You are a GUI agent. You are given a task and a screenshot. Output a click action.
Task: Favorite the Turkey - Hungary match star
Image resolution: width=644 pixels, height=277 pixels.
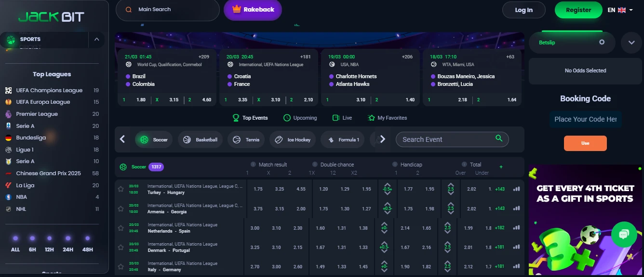tap(121, 189)
